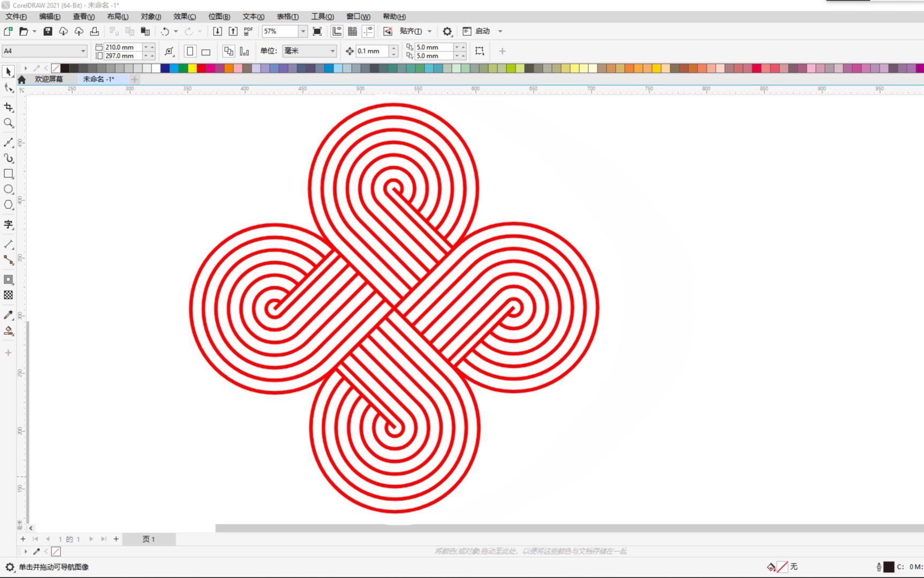The width and height of the screenshot is (924, 578).
Task: Set page to portrait orientation
Action: tap(190, 51)
